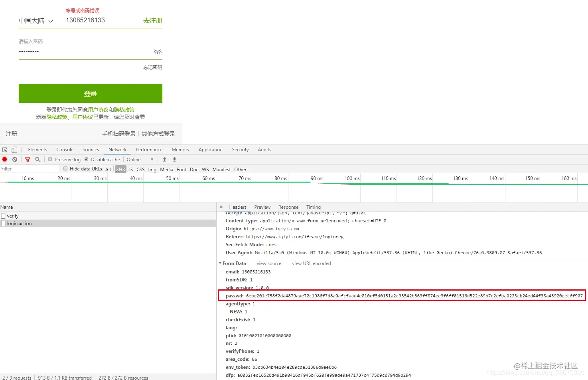Viewport: 588px width, 380px height.
Task: Toggle the device toolbar icon
Action: tap(14, 150)
